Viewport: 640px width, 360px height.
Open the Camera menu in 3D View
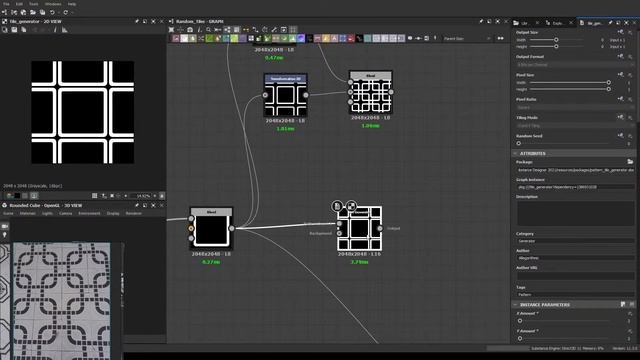pos(65,213)
